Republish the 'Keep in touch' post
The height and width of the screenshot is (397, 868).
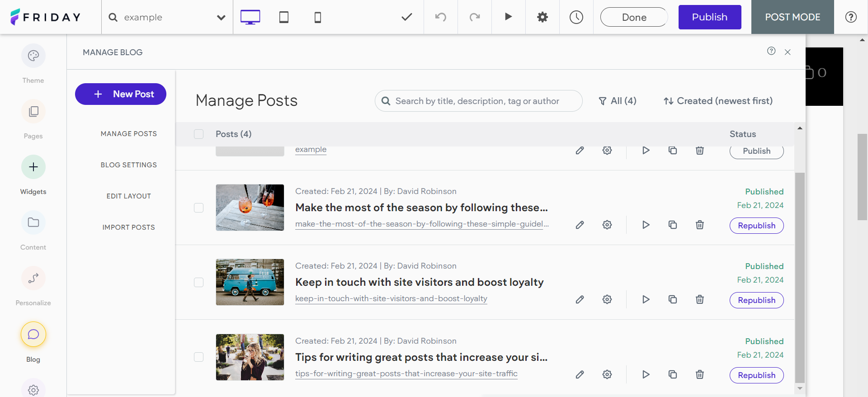click(757, 300)
